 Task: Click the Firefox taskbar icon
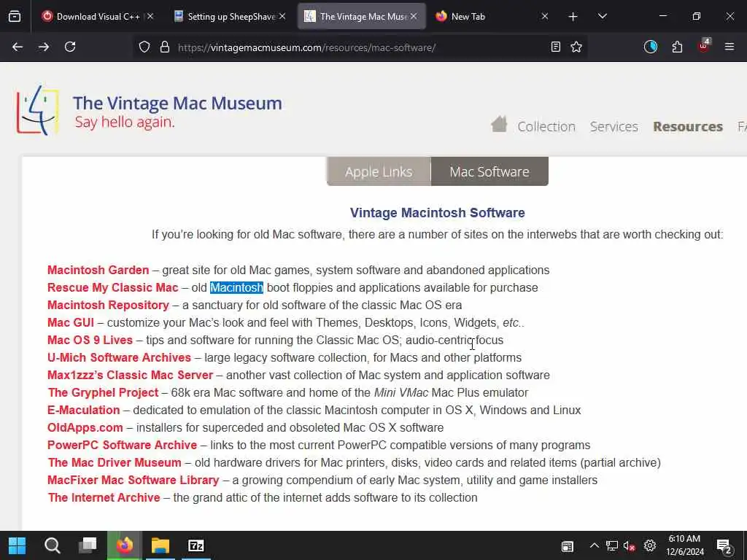(x=124, y=545)
